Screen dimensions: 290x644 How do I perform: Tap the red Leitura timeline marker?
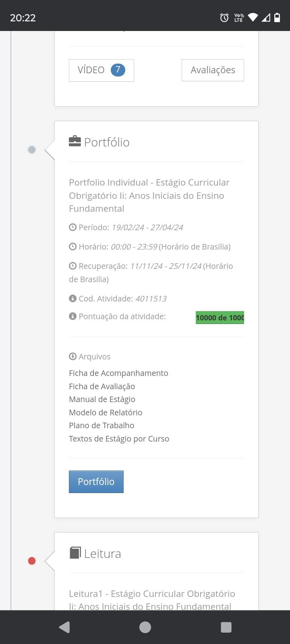(32, 561)
